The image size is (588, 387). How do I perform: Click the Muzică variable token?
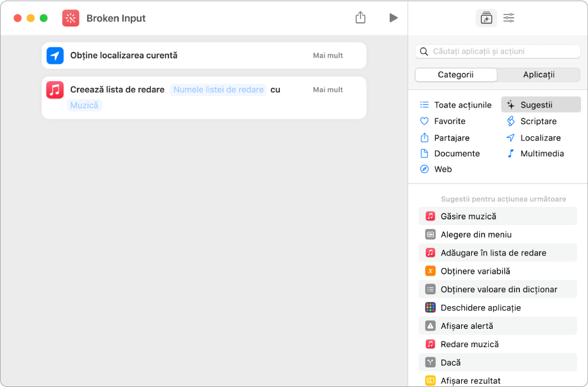coord(85,106)
